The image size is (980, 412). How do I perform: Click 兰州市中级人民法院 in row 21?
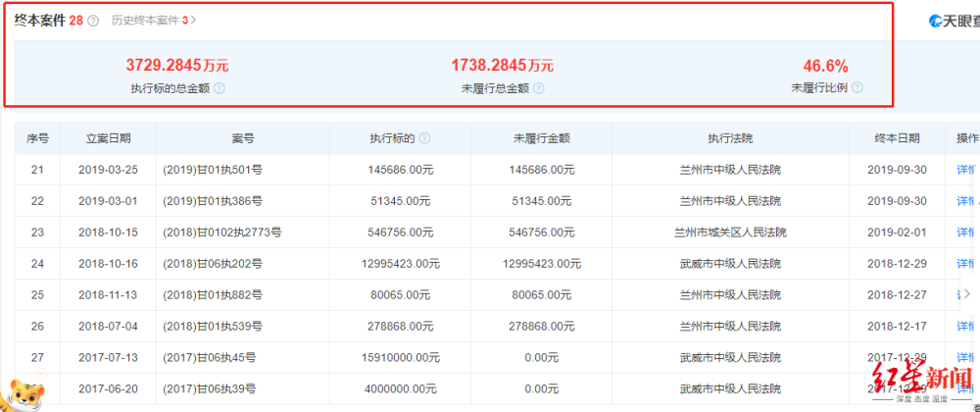pos(730,170)
